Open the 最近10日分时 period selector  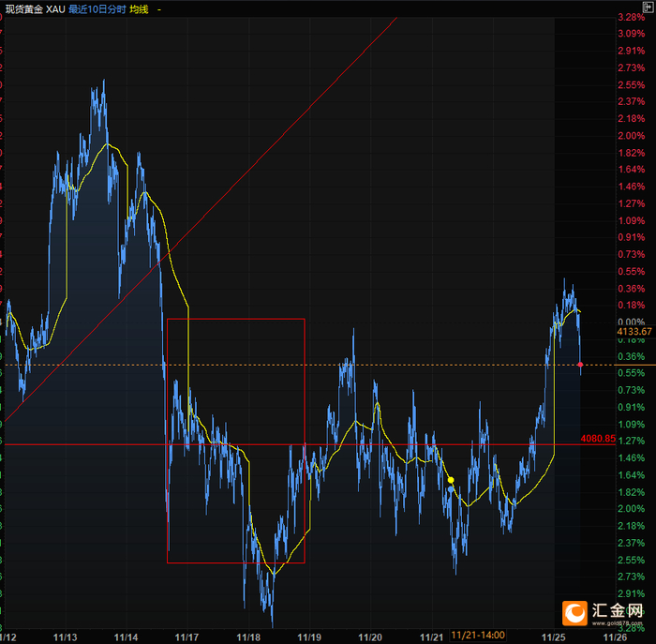pyautogui.click(x=97, y=9)
